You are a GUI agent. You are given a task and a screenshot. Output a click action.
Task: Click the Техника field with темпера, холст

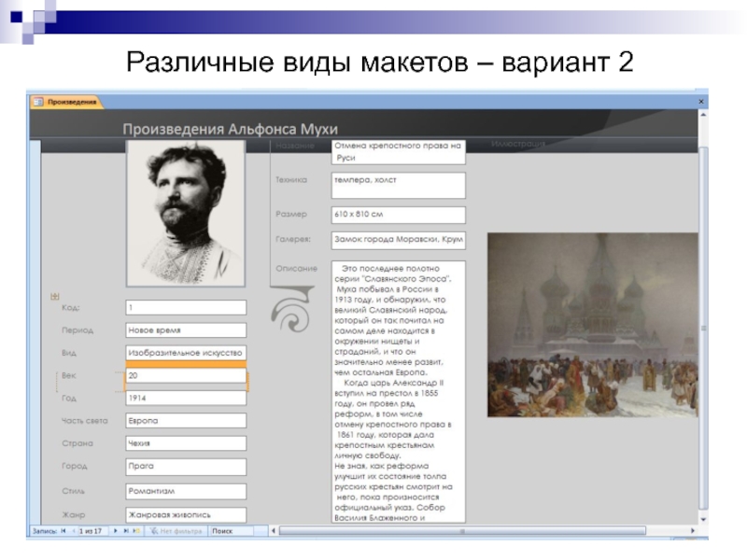(x=398, y=185)
